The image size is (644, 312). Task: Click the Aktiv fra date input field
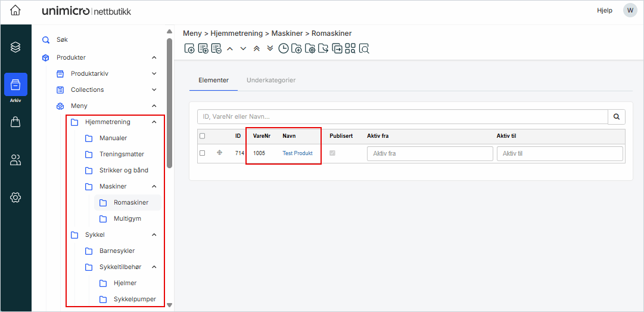[x=430, y=154]
